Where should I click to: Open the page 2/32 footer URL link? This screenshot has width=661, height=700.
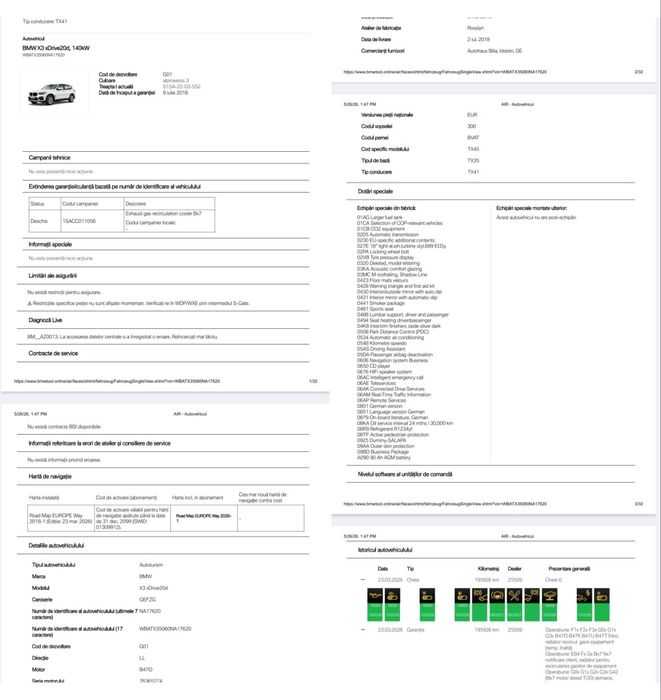(x=445, y=71)
